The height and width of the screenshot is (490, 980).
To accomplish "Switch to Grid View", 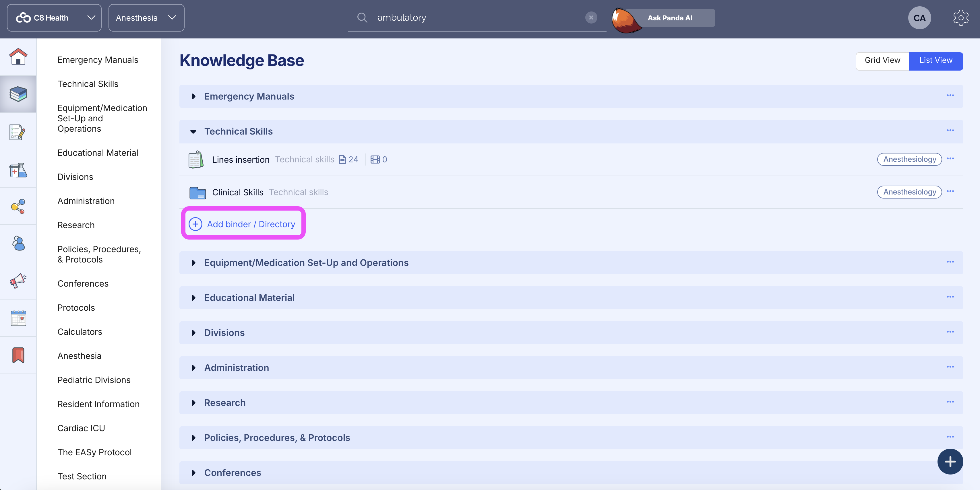I will 882,61.
